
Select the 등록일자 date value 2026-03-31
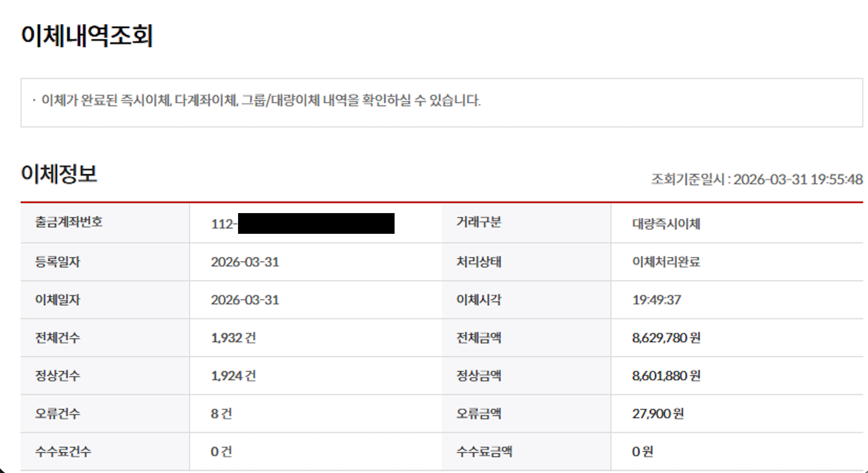[x=245, y=262]
